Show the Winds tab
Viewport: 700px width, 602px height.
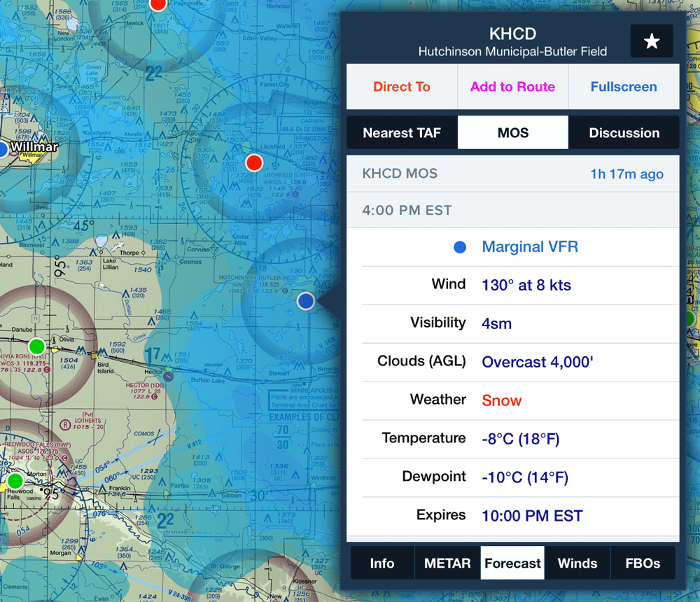pyautogui.click(x=577, y=563)
